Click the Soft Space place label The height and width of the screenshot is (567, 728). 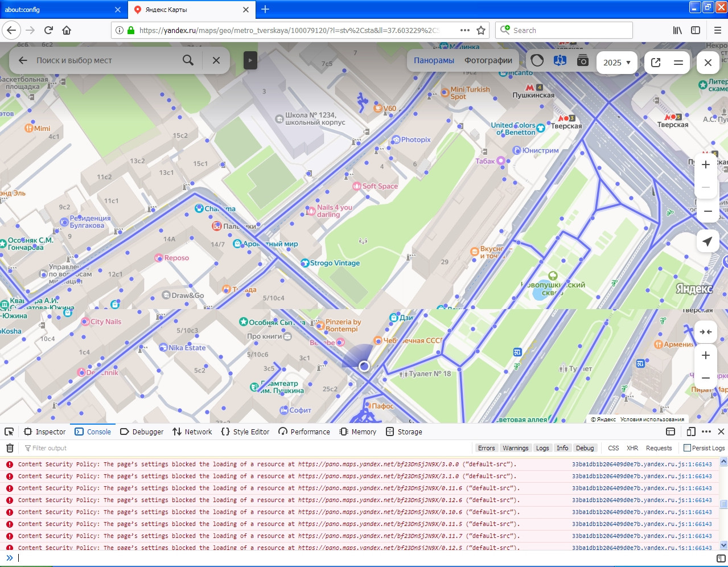point(380,186)
